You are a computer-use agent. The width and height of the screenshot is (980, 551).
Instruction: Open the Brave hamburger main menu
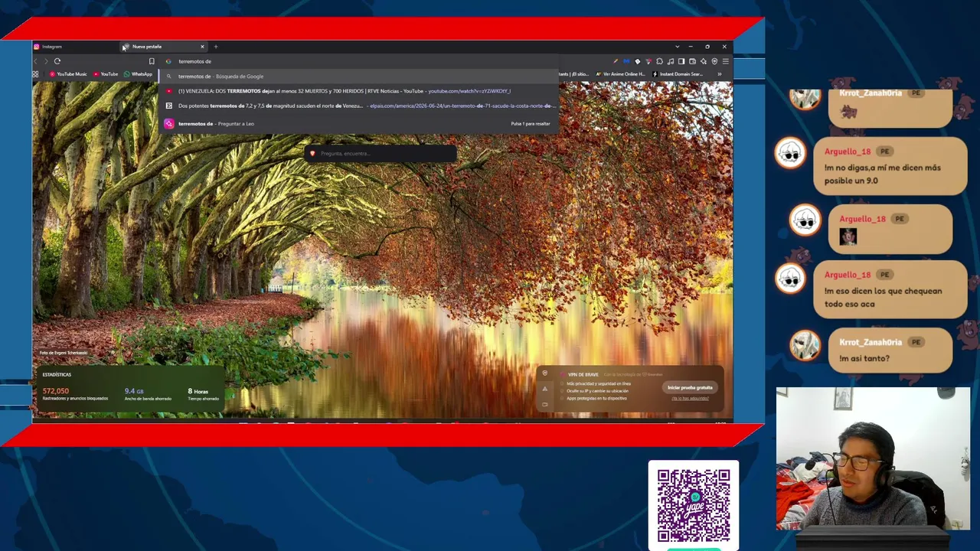point(726,61)
